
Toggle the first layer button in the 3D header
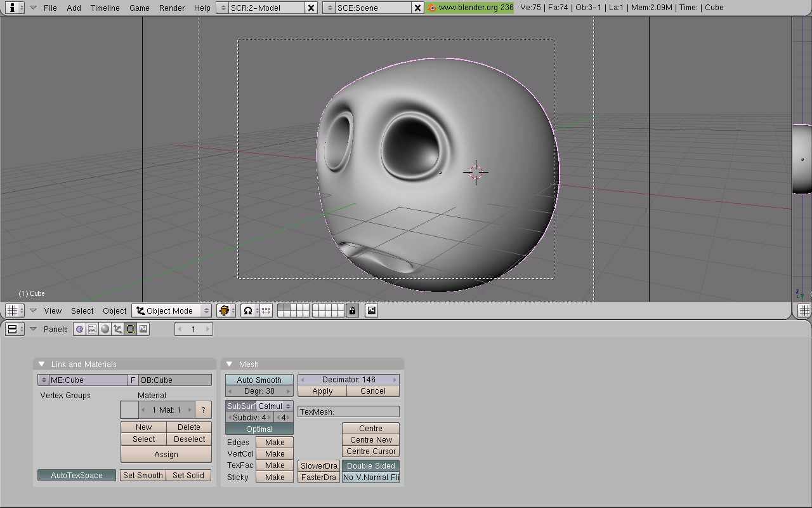282,307
